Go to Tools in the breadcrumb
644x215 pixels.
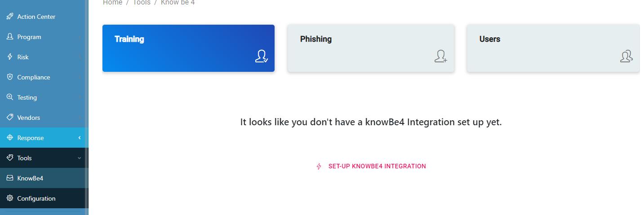141,3
